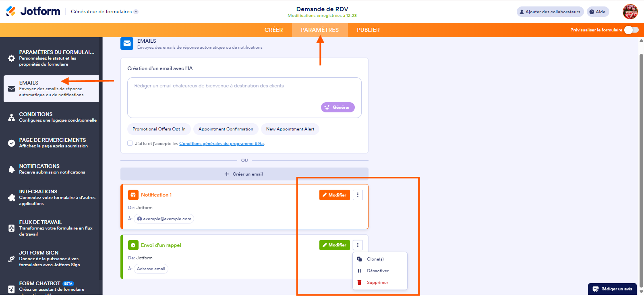
Task: Click the form title Demande de RDV
Action: click(x=322, y=9)
